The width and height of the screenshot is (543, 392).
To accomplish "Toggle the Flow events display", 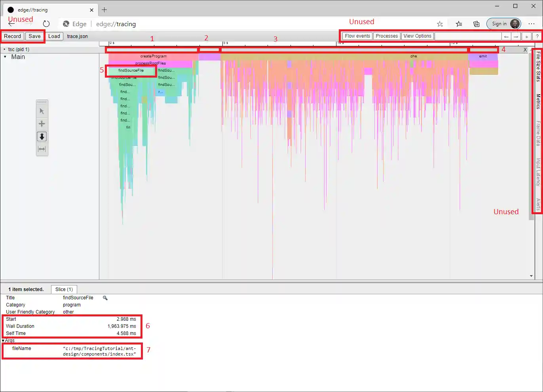I will [357, 36].
